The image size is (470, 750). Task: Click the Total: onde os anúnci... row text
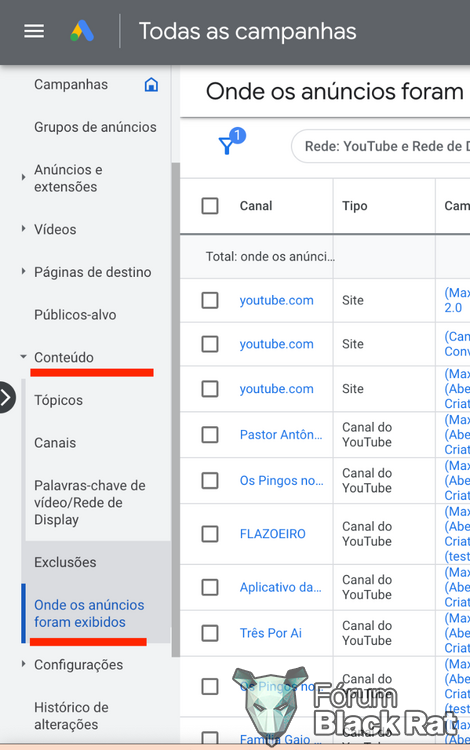tap(270, 257)
